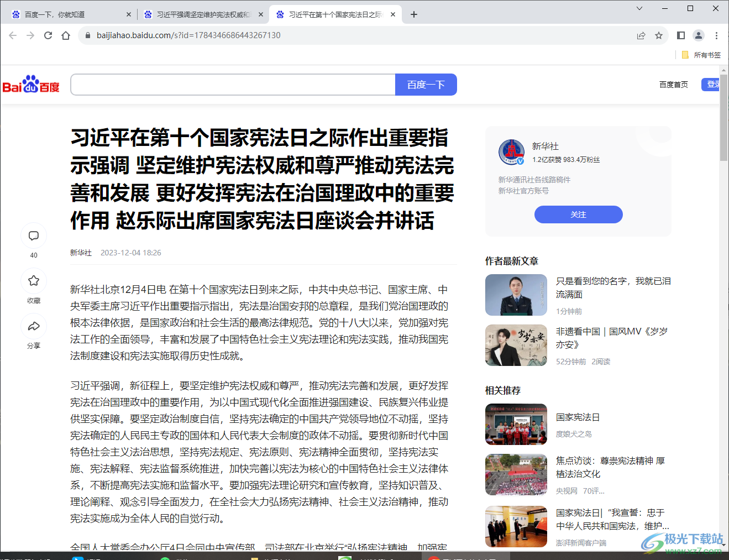Click the 作者最新文章 heading
The image size is (729, 560).
512,261
